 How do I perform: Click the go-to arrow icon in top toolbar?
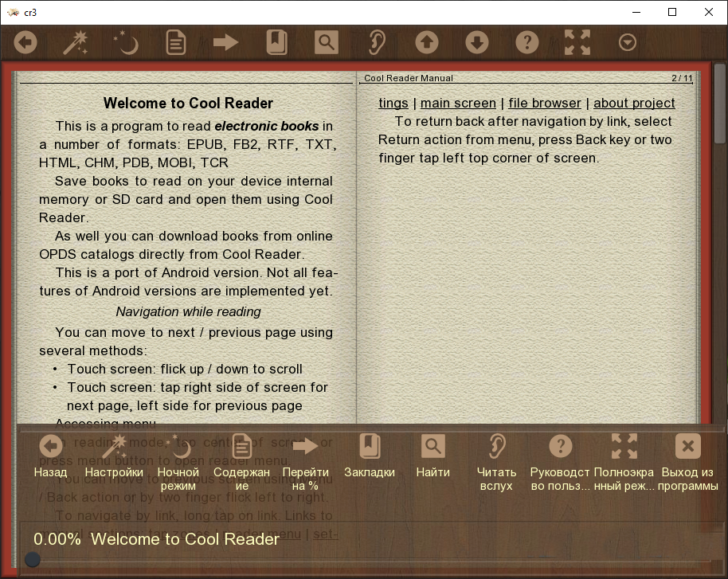click(x=226, y=43)
